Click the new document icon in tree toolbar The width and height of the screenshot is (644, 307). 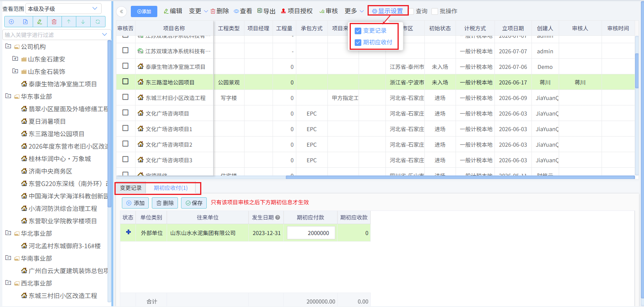(25, 22)
